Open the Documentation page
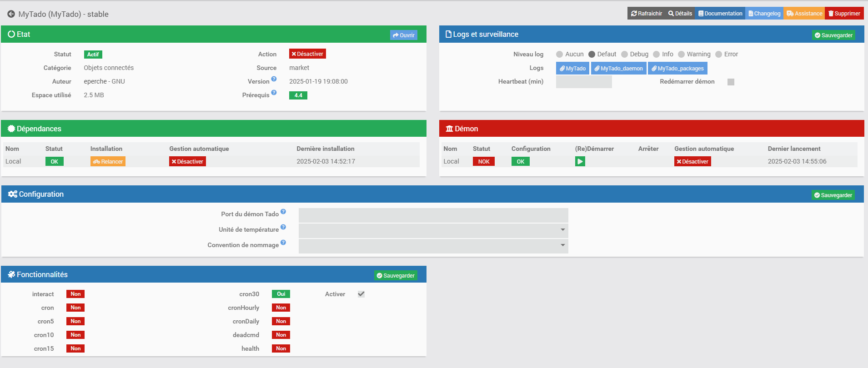Image resolution: width=868 pixels, height=368 pixels. 720,14
